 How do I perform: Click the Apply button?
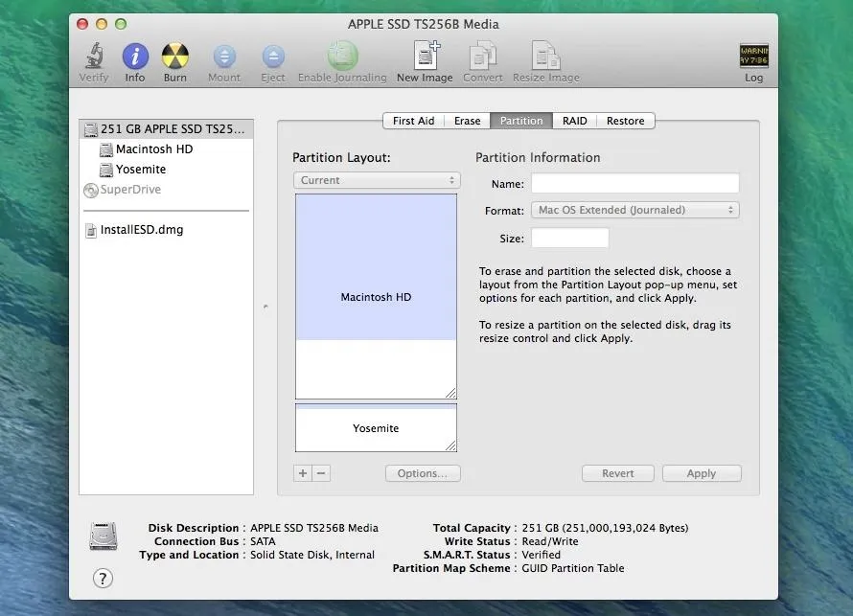pos(702,473)
